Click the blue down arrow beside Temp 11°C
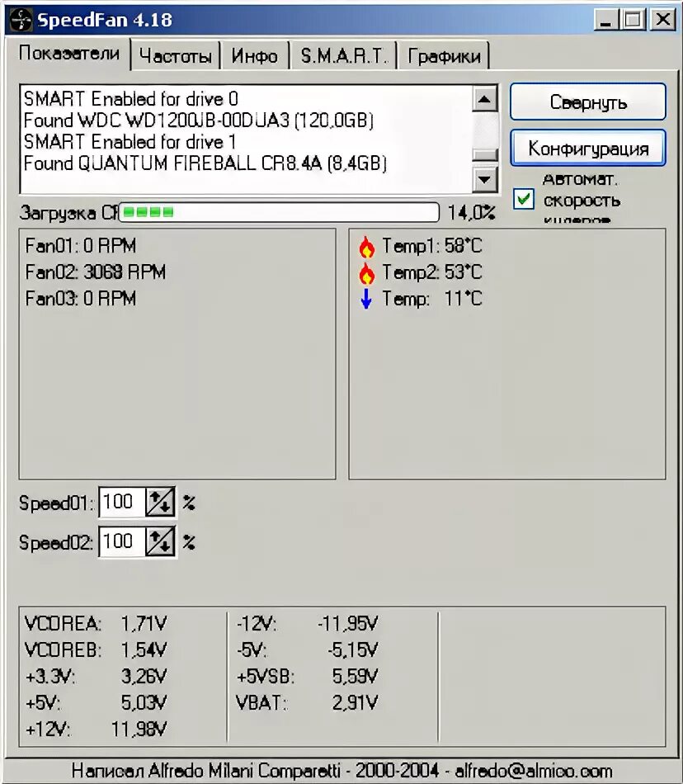 pos(366,299)
